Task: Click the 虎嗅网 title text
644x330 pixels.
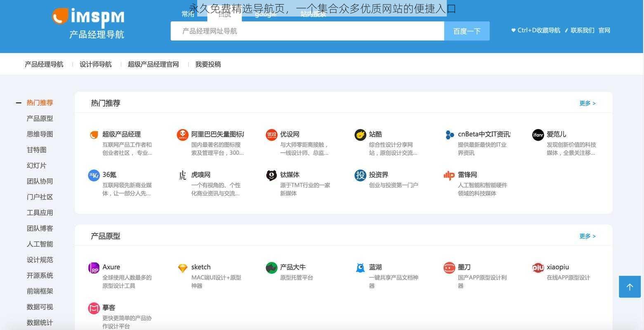Action: click(201, 175)
